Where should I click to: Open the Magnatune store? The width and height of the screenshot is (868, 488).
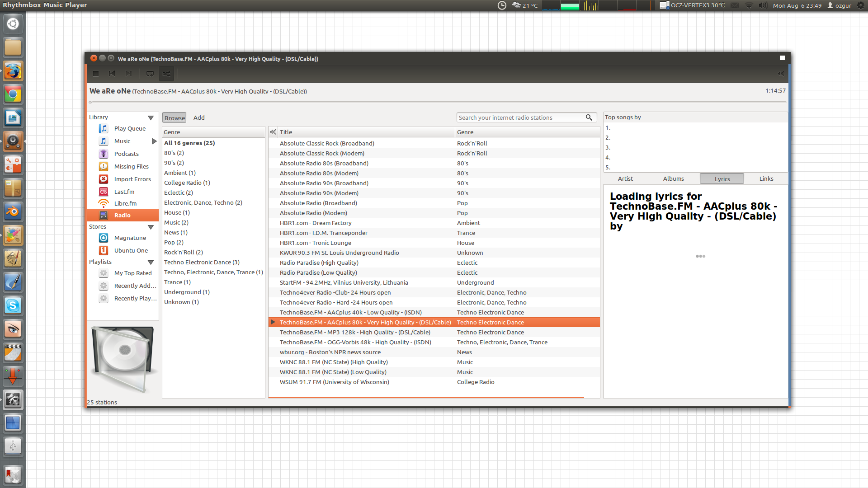(123, 238)
